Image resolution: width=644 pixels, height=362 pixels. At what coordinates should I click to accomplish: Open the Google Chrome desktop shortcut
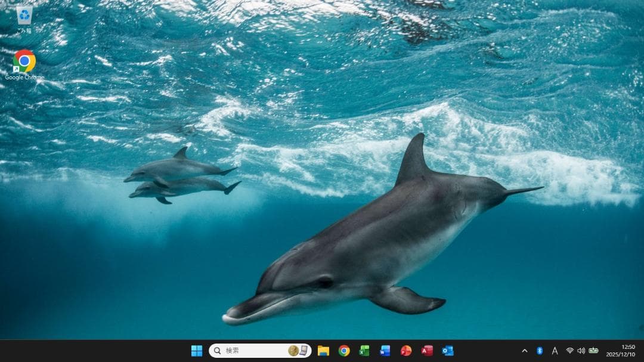tap(24, 61)
